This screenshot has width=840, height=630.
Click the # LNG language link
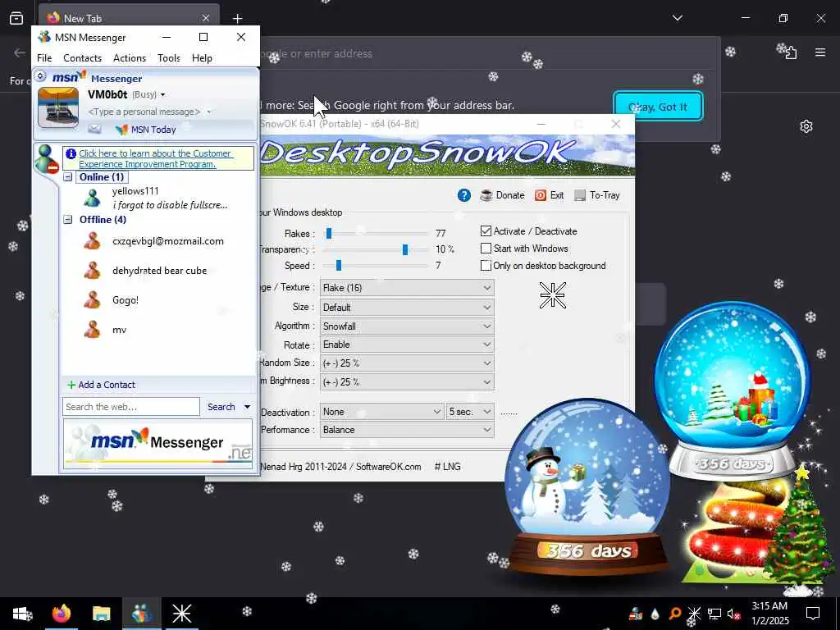(447, 467)
